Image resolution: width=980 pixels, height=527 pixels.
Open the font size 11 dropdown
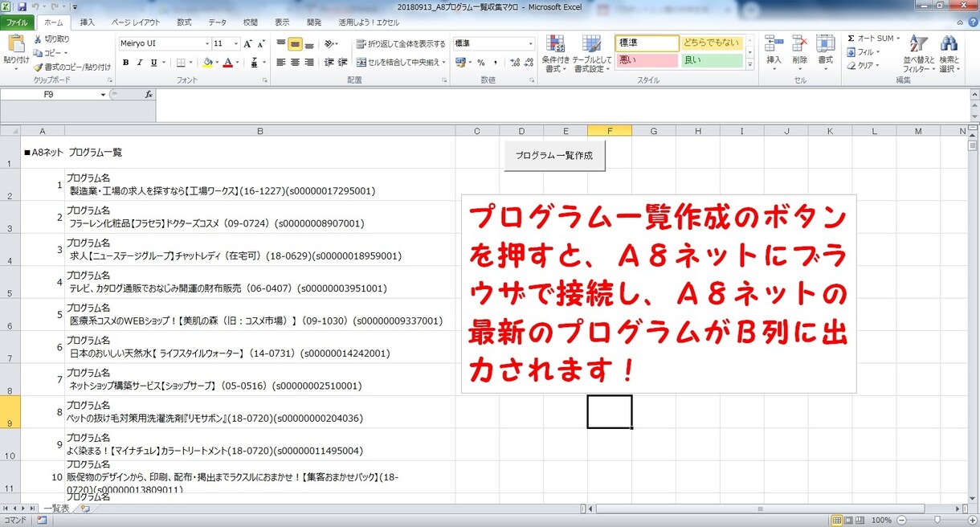(x=236, y=44)
